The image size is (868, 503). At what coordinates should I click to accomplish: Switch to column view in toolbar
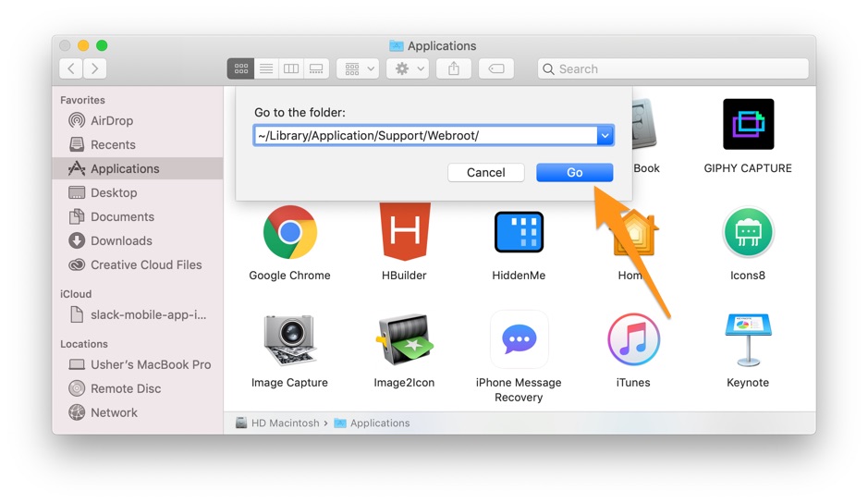coord(291,68)
